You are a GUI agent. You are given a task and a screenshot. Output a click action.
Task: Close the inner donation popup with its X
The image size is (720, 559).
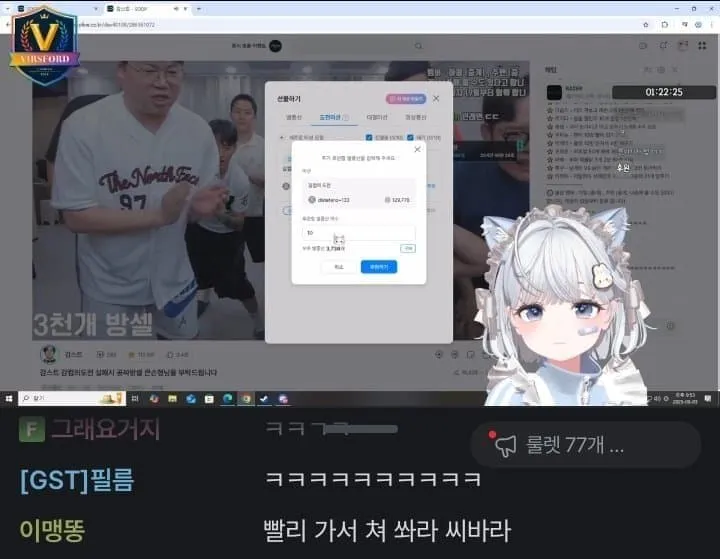pos(417,149)
